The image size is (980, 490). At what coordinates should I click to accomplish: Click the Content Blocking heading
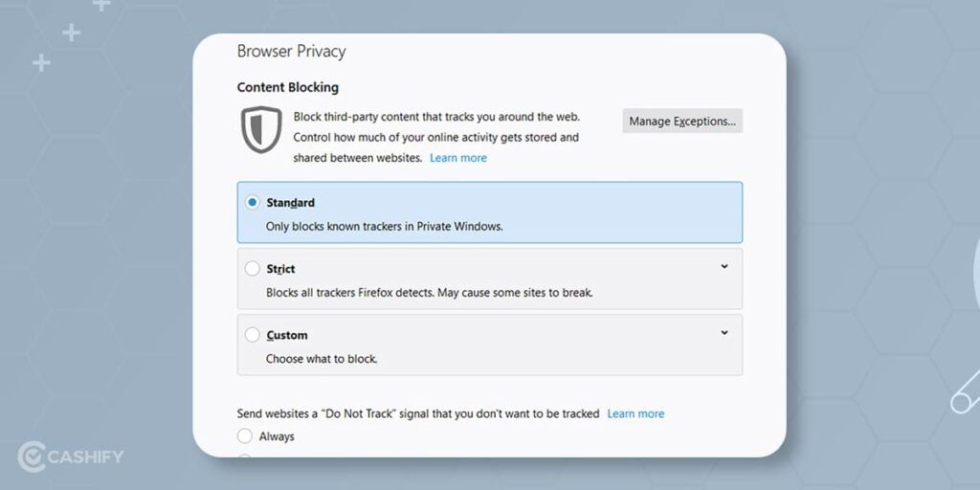pos(287,87)
